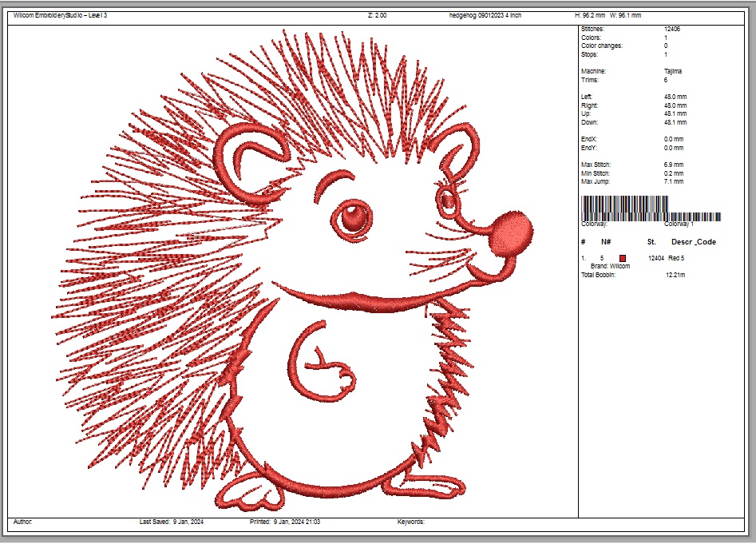Image resolution: width=756 pixels, height=544 pixels.
Task: Click the hedgehog's nose in the design
Action: pos(509,233)
